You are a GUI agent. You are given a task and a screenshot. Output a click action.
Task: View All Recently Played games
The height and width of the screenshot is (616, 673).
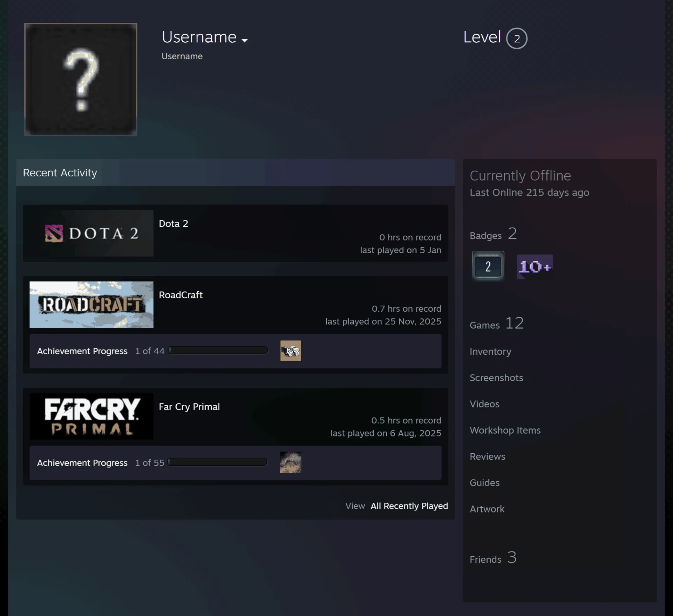tap(409, 506)
